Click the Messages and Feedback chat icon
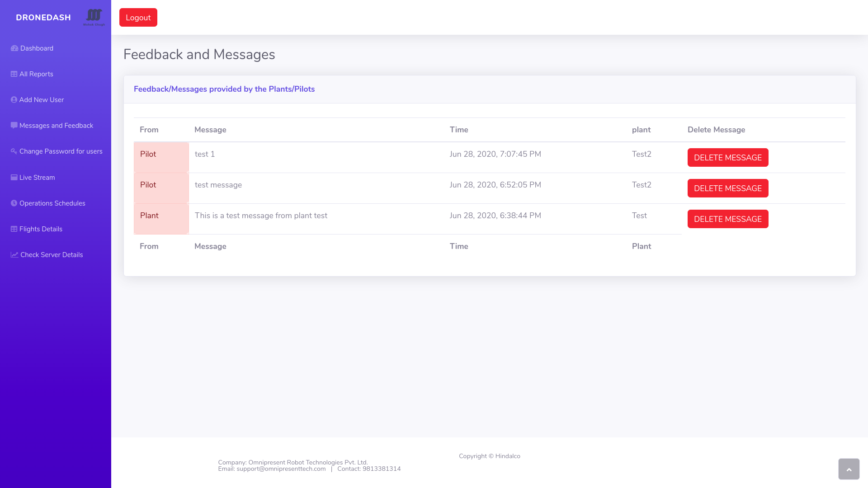The image size is (868, 488). point(14,126)
